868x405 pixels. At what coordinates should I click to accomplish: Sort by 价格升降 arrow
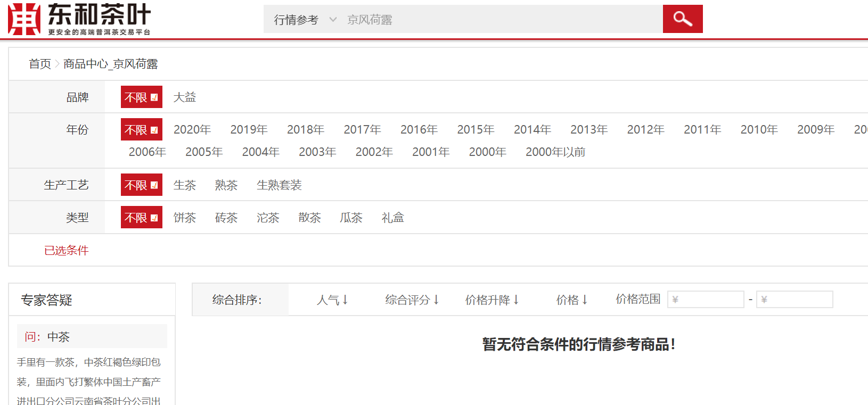pyautogui.click(x=492, y=300)
